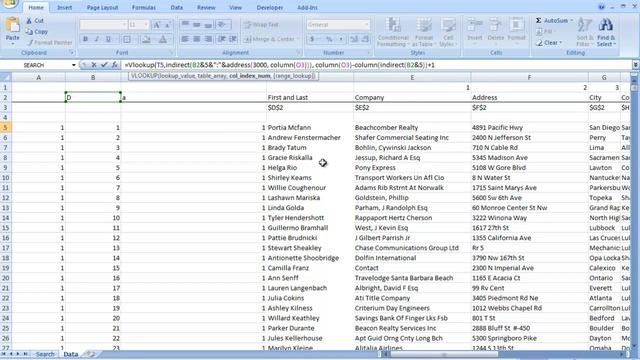Click the Fill button in Editing
Image resolution: width=640 pixels, height=360 pixels.
pos(545,31)
